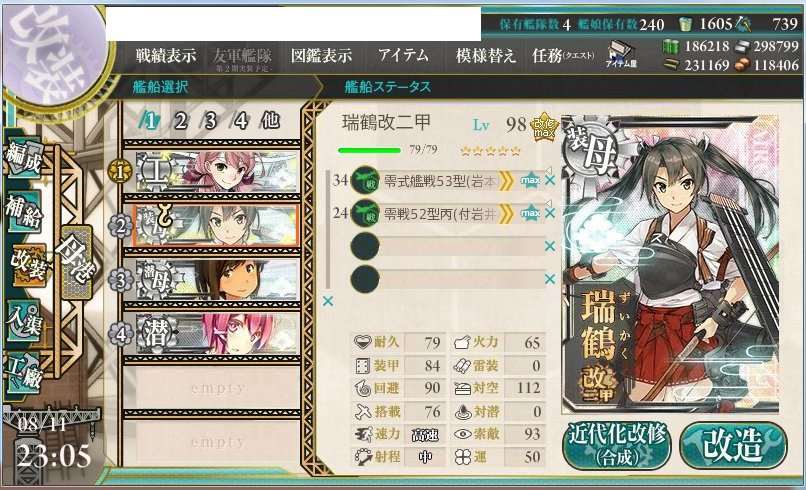Screen dimensions: 806x490
Task: Click the 近代化改修(合成) button
Action: click(617, 445)
